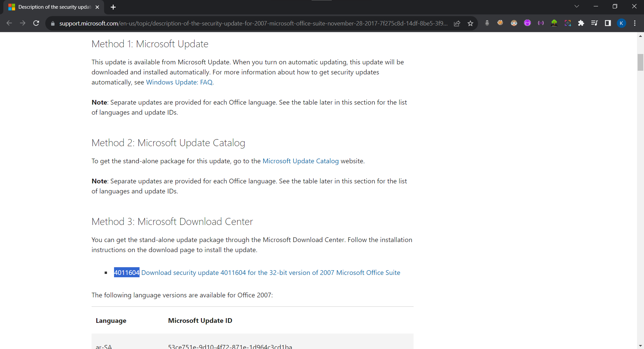Screen dimensions: 644x349
Task: Click the vertical scrollbar thumb
Action: (640, 62)
